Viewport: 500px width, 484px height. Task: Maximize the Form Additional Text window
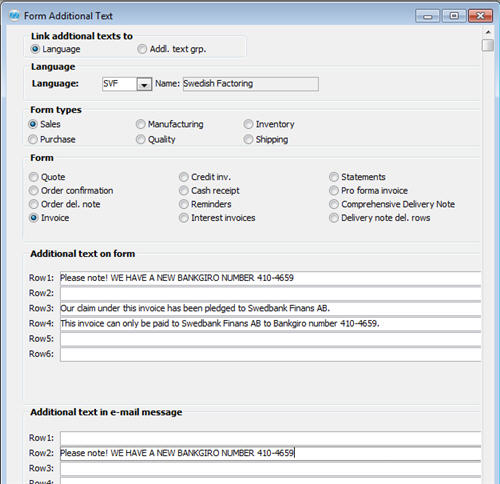pyautogui.click(x=454, y=16)
